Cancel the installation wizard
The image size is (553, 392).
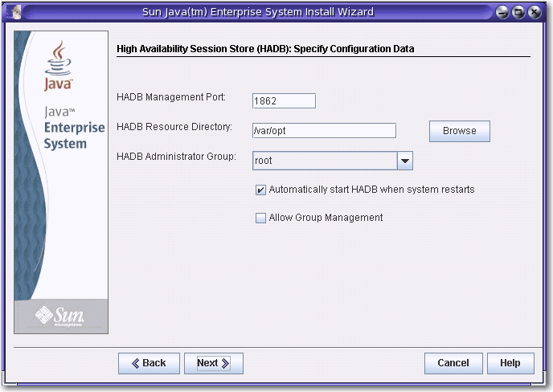pyautogui.click(x=453, y=363)
